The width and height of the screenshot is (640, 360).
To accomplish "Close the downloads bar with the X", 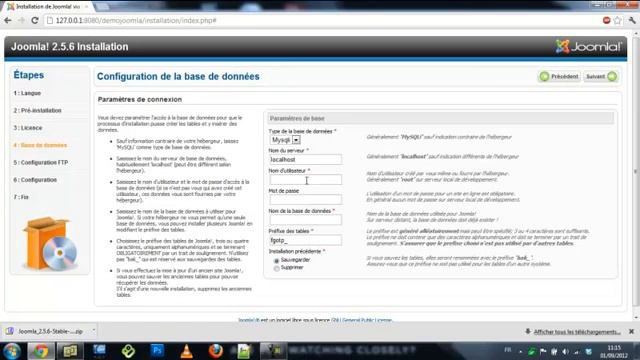I will (631, 331).
